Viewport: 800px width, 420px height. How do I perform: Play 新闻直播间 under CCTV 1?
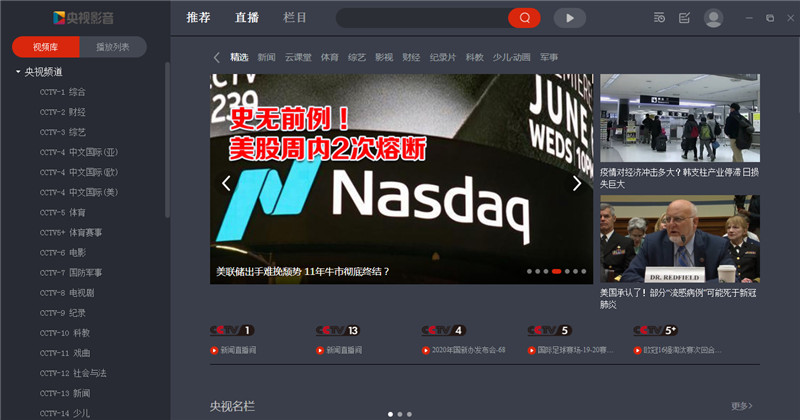point(234,350)
